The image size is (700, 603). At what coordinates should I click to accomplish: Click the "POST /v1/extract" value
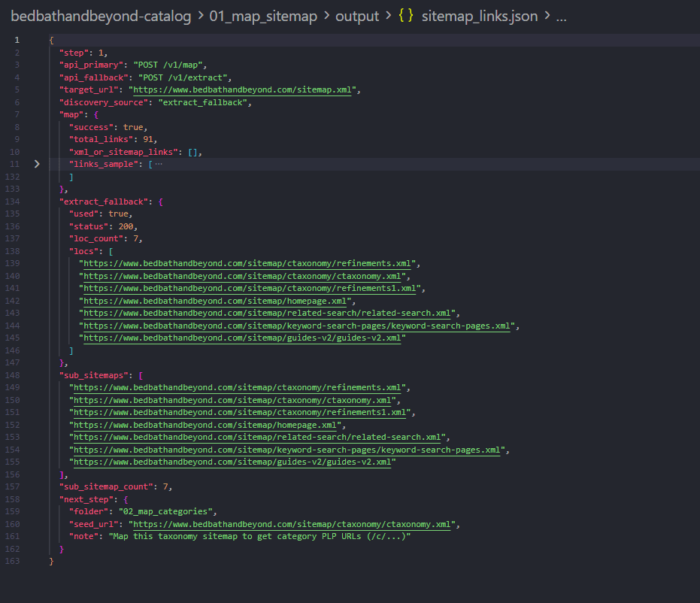[183, 77]
